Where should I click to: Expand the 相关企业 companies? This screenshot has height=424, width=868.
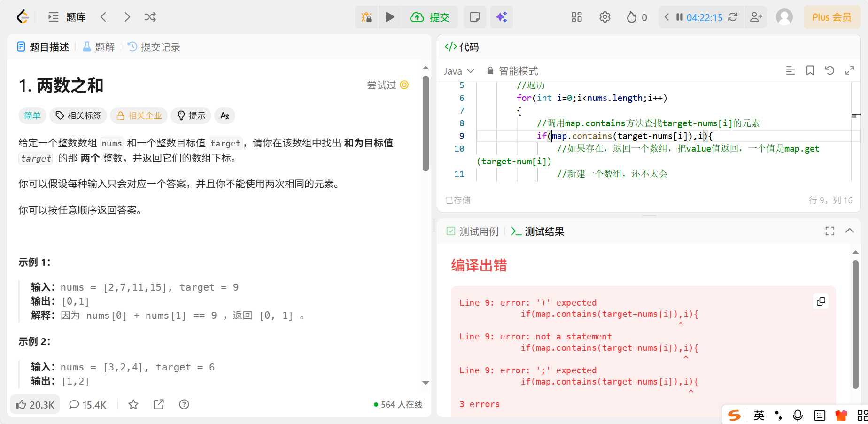[139, 116]
